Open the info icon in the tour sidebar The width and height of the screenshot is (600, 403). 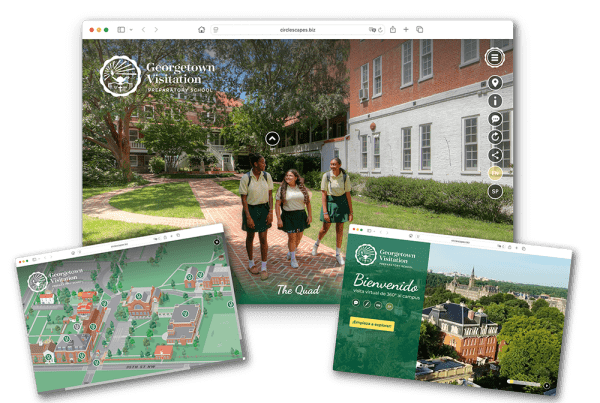click(x=495, y=101)
